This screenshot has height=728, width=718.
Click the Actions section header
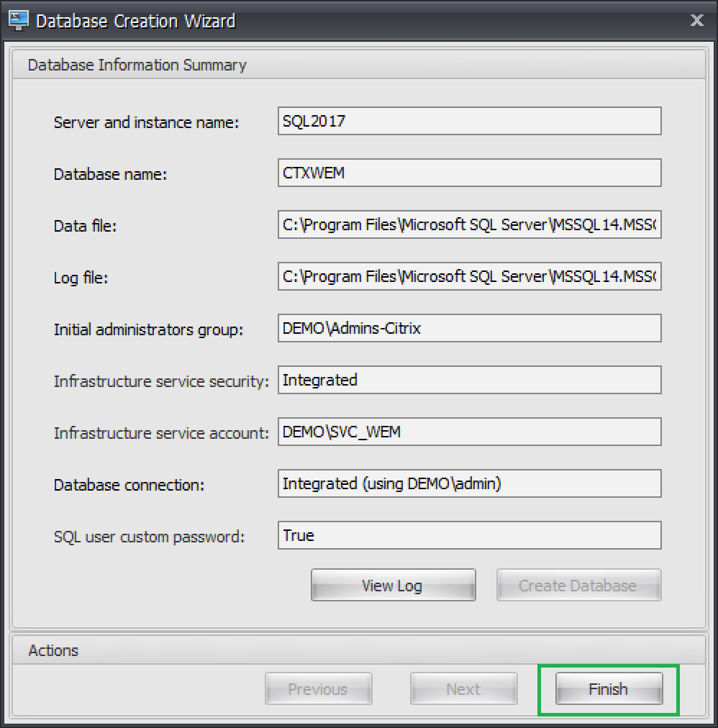click(x=53, y=650)
